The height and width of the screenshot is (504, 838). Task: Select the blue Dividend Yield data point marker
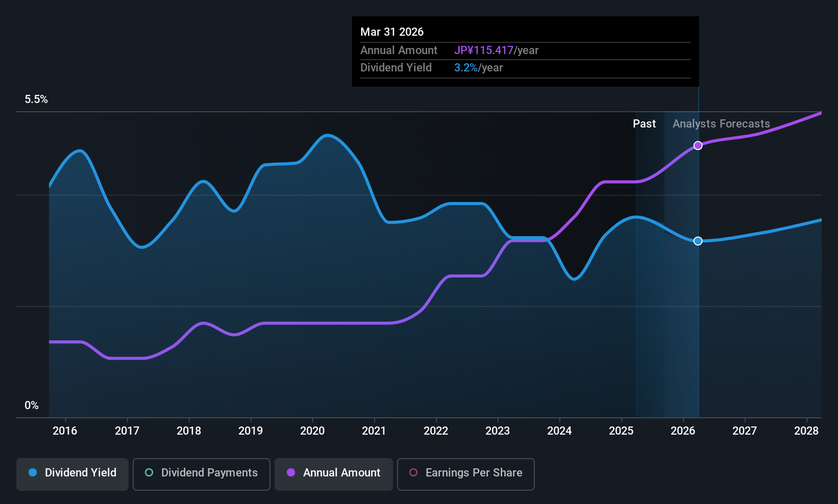pos(698,241)
